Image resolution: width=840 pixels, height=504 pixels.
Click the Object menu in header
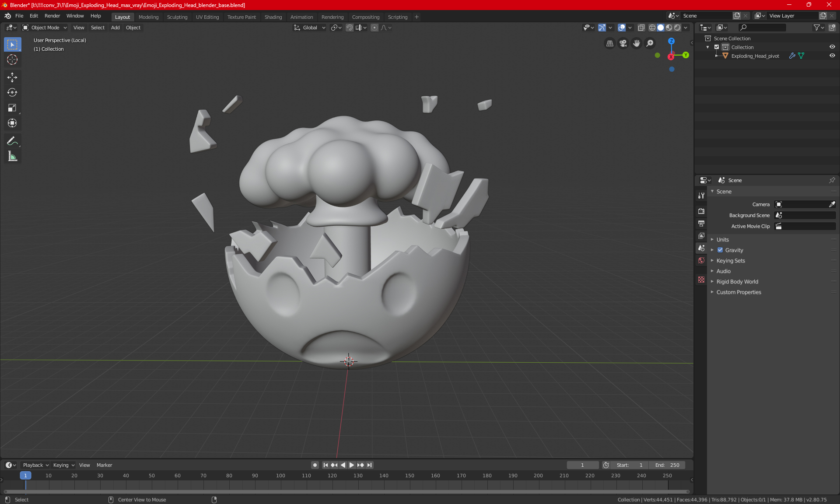click(133, 28)
